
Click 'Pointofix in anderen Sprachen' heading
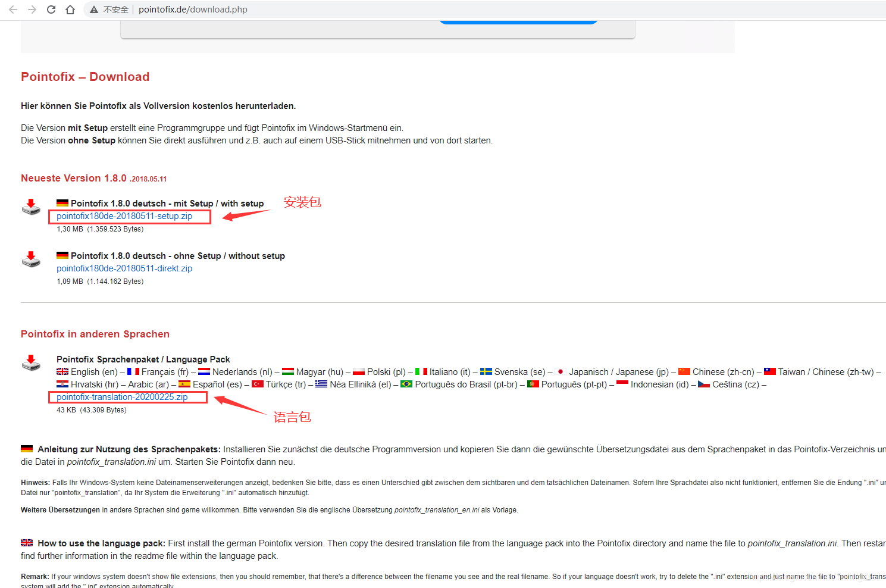pyautogui.click(x=95, y=334)
